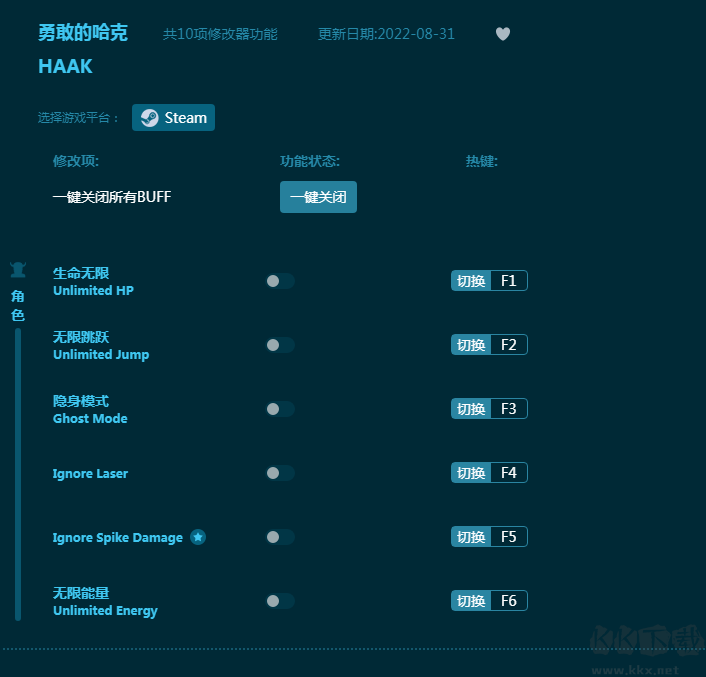This screenshot has width=706, height=677.
Task: Select the Steam platform button
Action: point(173,117)
